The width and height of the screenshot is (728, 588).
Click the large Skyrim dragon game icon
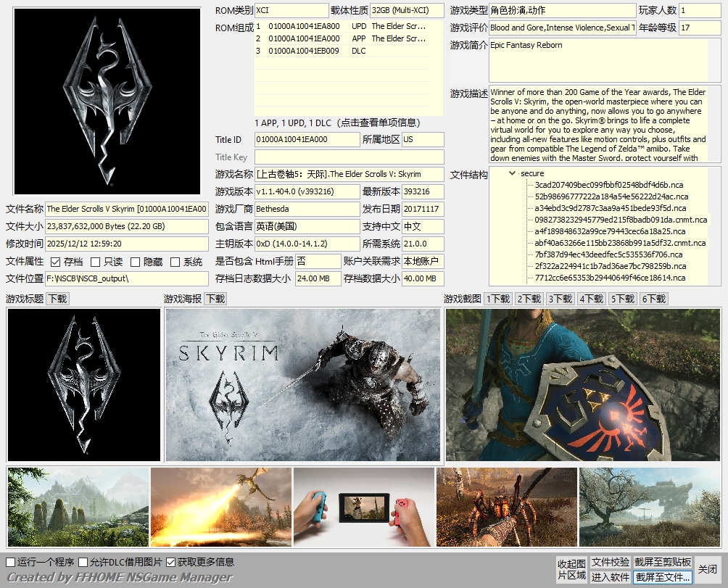tap(107, 102)
